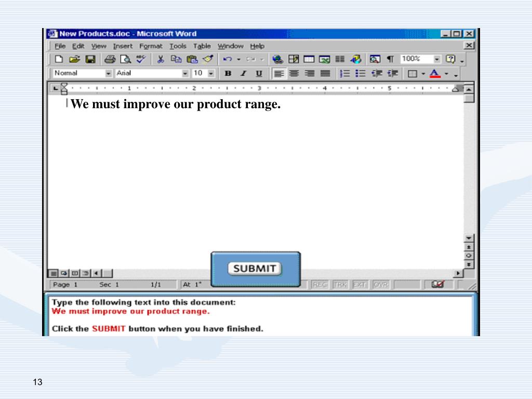Paste using the clipboard icon
The width and height of the screenshot is (532, 399).
[x=192, y=59]
